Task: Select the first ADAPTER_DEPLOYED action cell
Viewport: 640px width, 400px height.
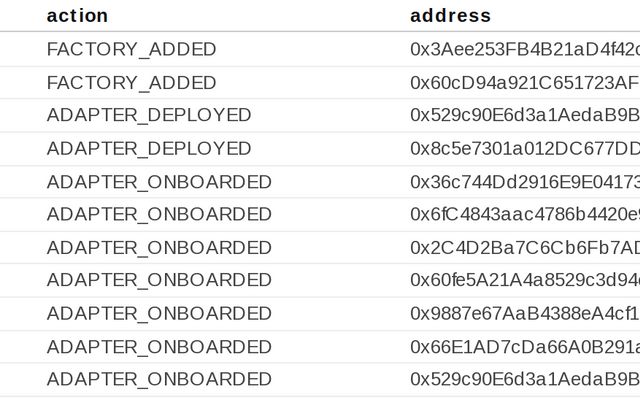Action: [x=149, y=115]
